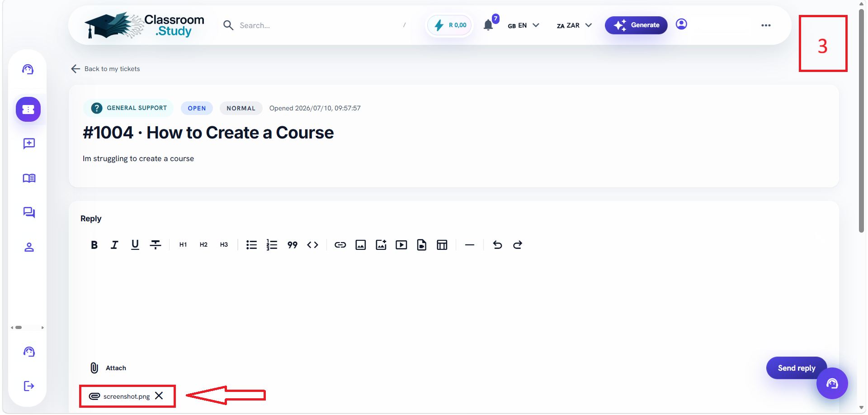Open lower sidebar support agent icon

coord(29,352)
